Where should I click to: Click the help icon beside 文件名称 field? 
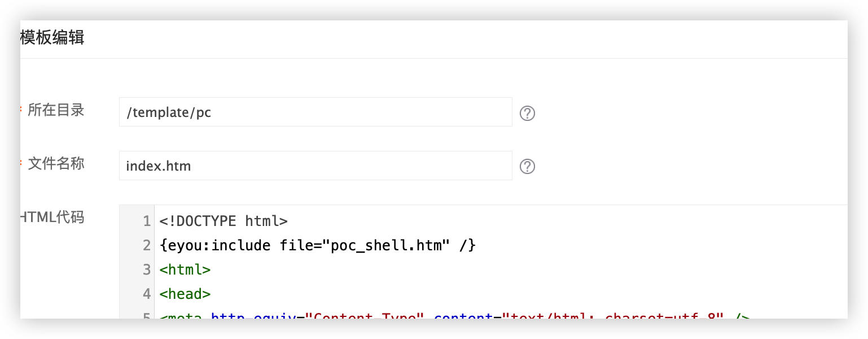coord(527,167)
